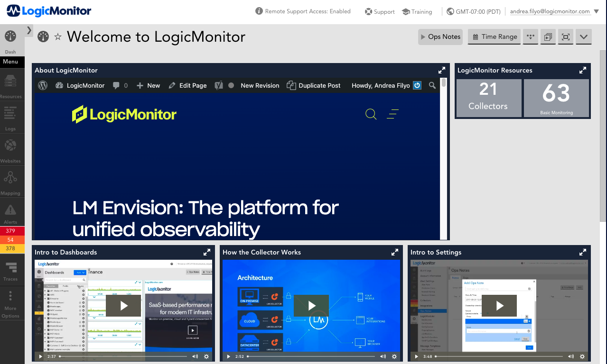Click Edit Page in admin bar

pyautogui.click(x=187, y=86)
